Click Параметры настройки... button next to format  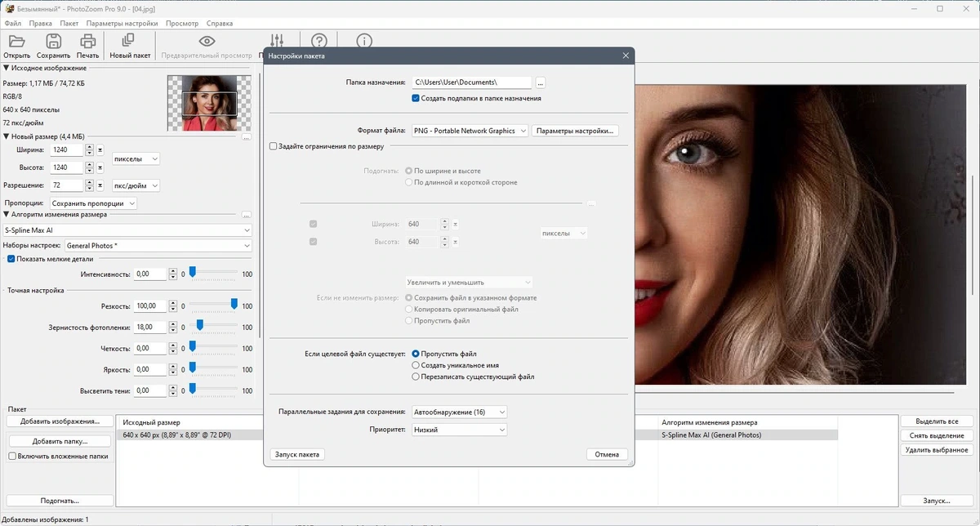click(575, 131)
